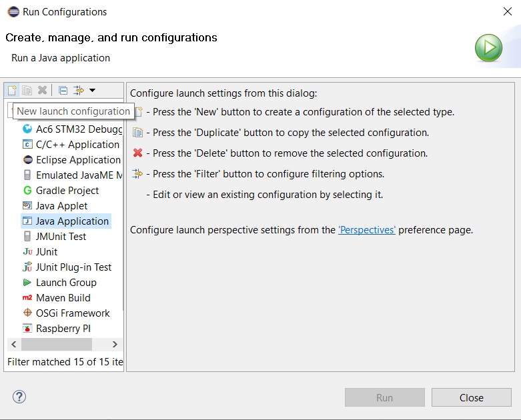Click the horizontal scrollbar thumb

click(57, 344)
